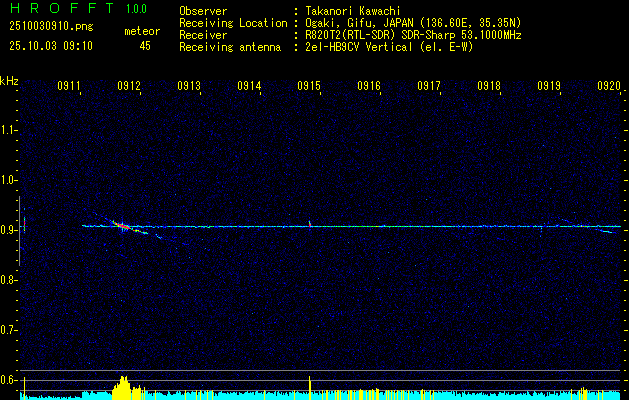Click version number 1.0.0
The image size is (629, 400).
pyautogui.click(x=136, y=9)
